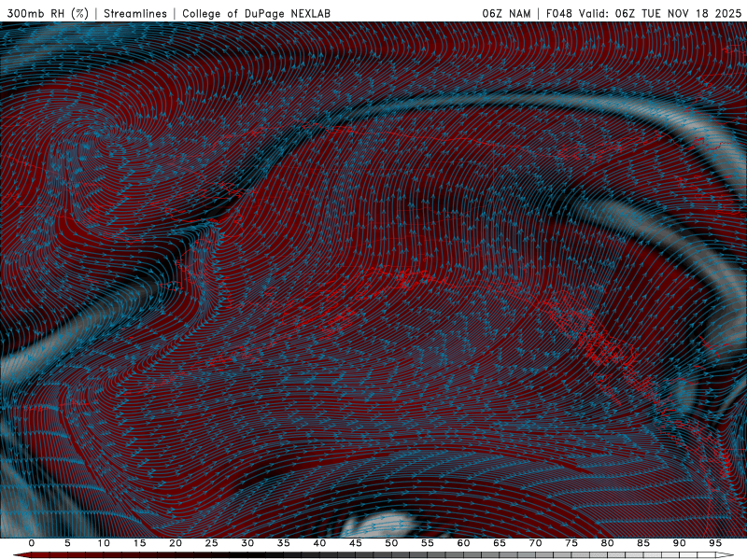Click the 50 value on the colorbar
The height and width of the screenshot is (560, 747).
tap(391, 543)
